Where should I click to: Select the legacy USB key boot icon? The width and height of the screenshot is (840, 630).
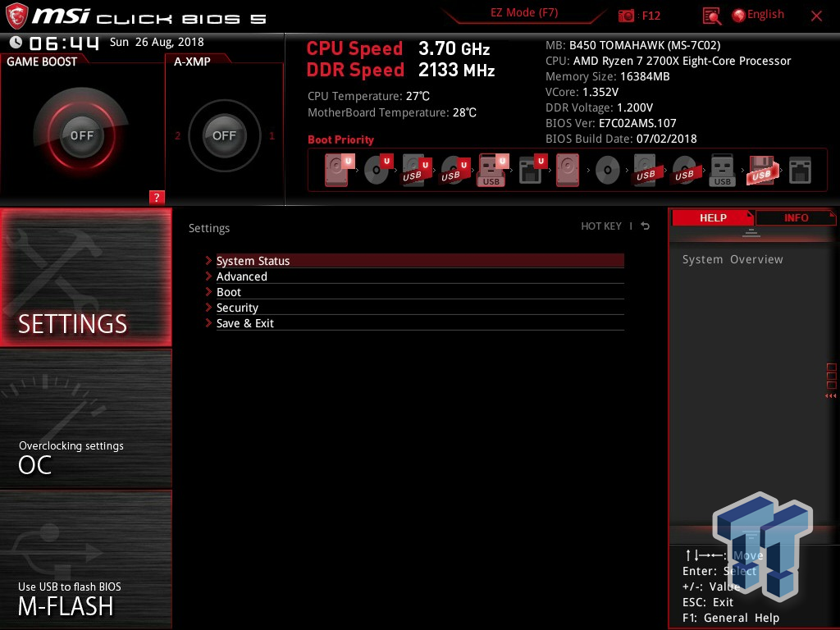[x=722, y=171]
